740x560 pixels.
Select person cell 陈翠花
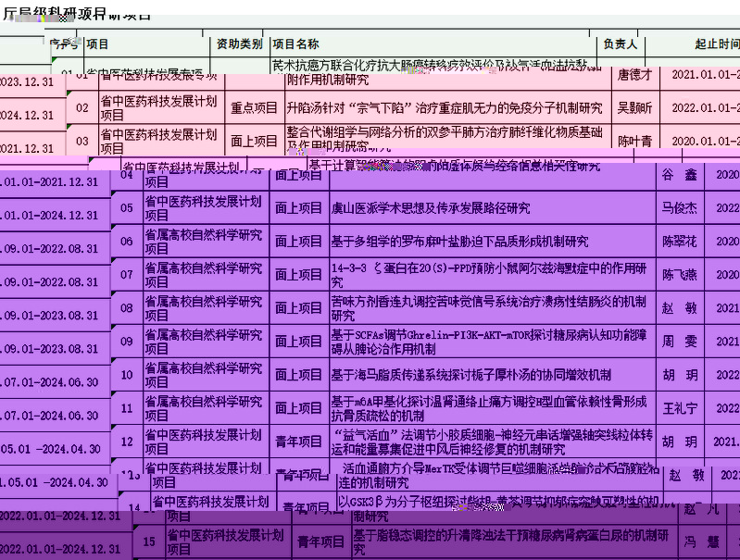[x=679, y=242]
